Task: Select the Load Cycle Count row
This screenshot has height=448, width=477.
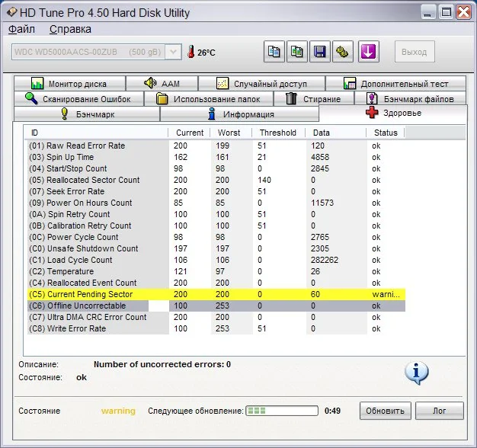Action: pyautogui.click(x=216, y=260)
